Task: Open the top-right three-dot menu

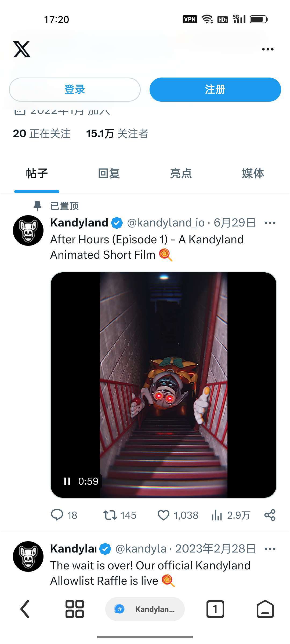Action: tap(268, 49)
